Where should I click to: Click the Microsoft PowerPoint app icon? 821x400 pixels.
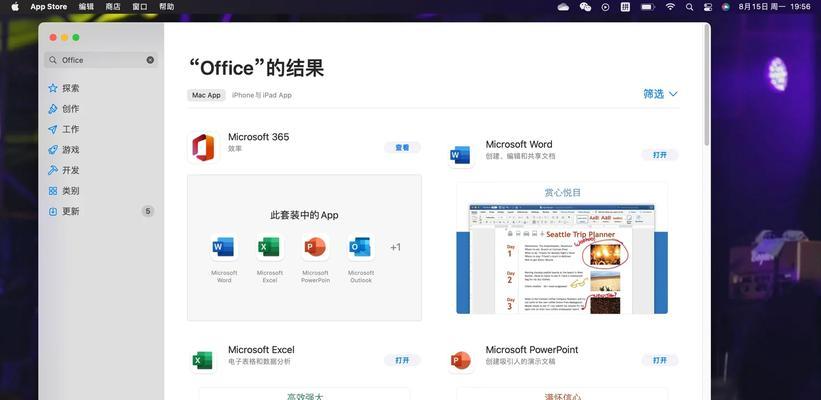pos(461,361)
